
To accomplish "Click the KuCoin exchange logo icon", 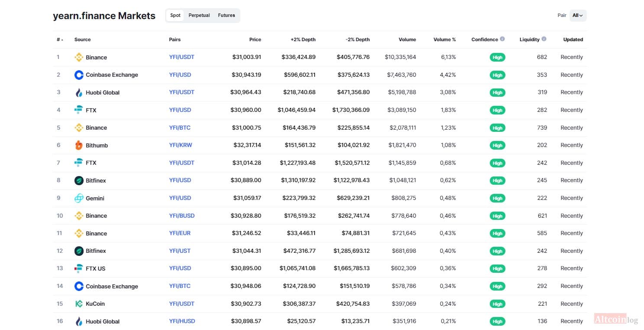I will (x=79, y=304).
